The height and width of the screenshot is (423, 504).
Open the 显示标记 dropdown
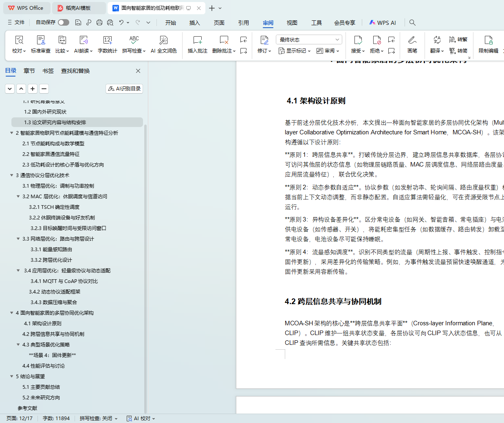click(294, 51)
